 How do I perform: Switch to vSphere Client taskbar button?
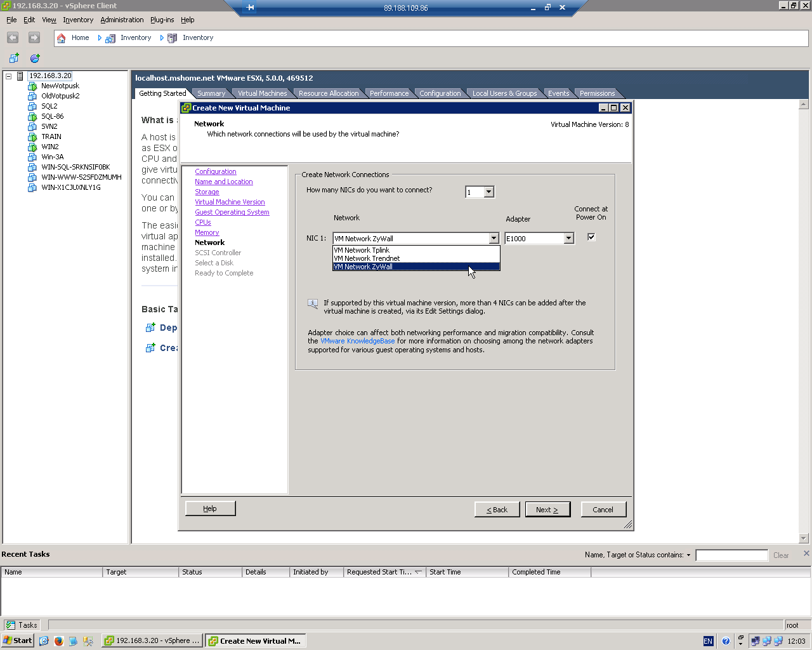152,641
